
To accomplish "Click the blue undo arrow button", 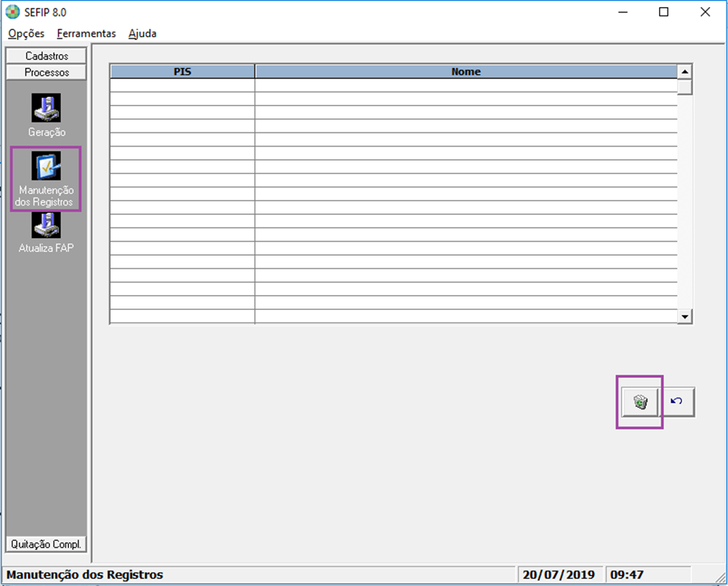I will click(677, 401).
